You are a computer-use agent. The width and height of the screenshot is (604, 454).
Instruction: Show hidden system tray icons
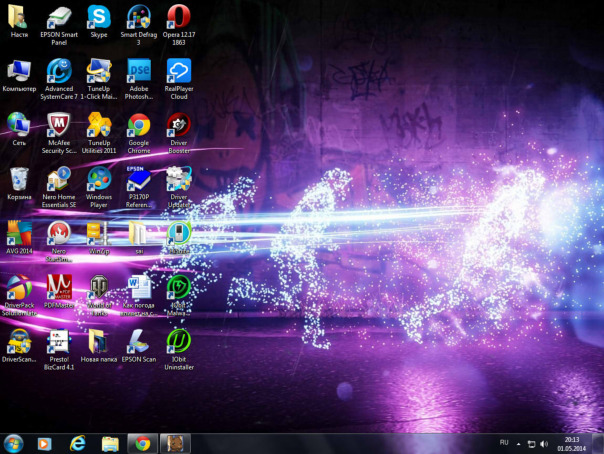[x=519, y=443]
